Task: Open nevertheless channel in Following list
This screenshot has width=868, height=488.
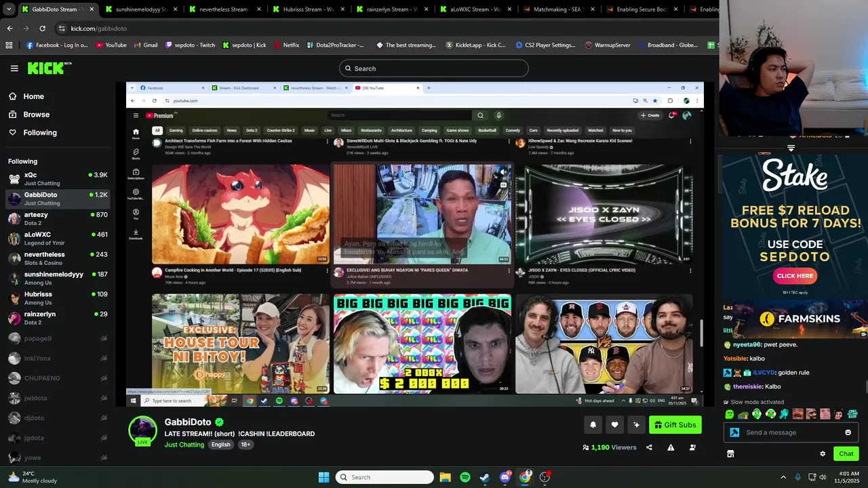Action: (58, 258)
